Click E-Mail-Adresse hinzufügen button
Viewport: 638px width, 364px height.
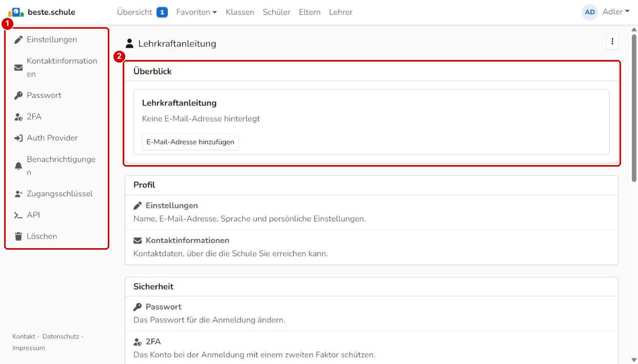[190, 143]
